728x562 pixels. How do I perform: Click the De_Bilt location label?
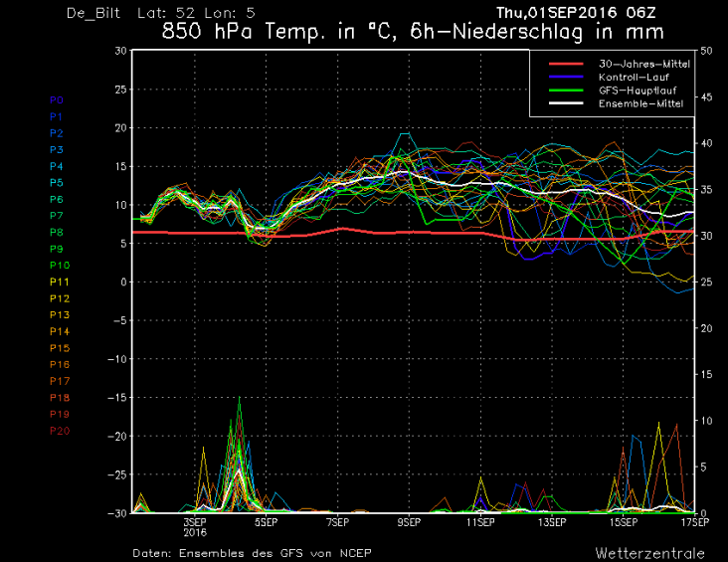93,13
